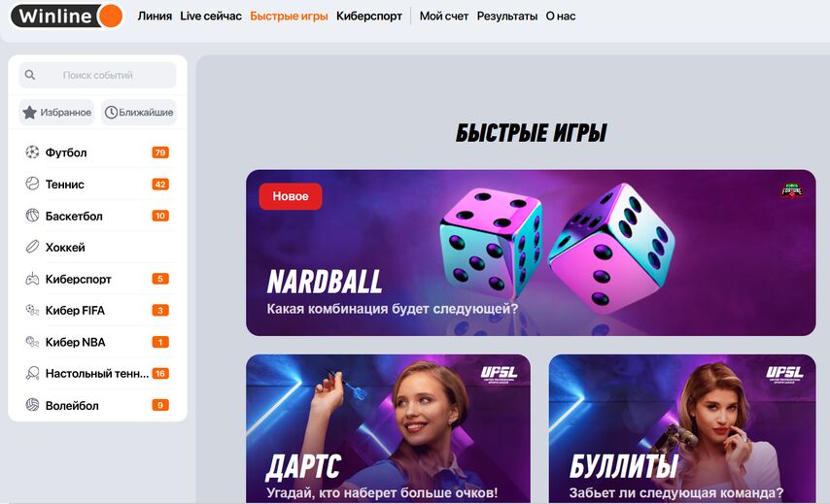Image resolution: width=830 pixels, height=504 pixels.
Task: Open the Линия menu item
Action: coord(155,17)
